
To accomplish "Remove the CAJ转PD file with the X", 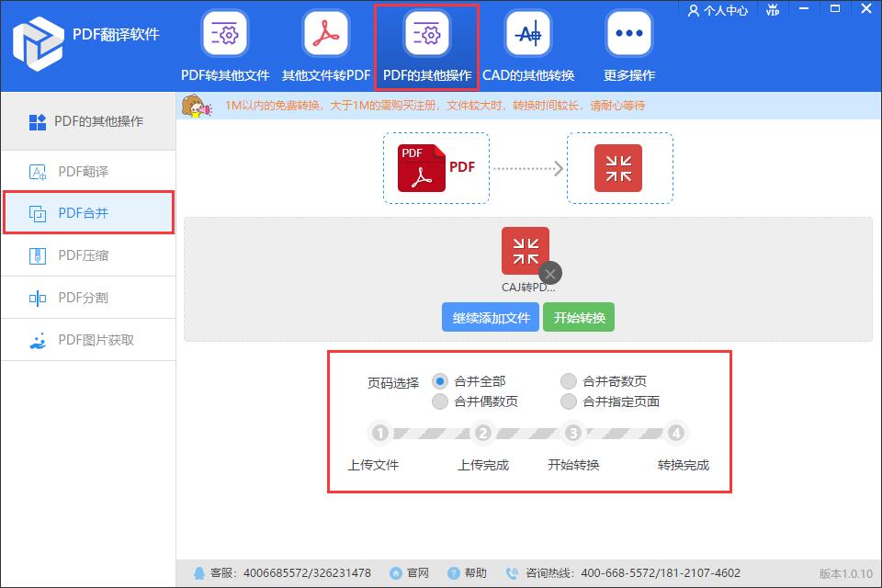I will [549, 273].
